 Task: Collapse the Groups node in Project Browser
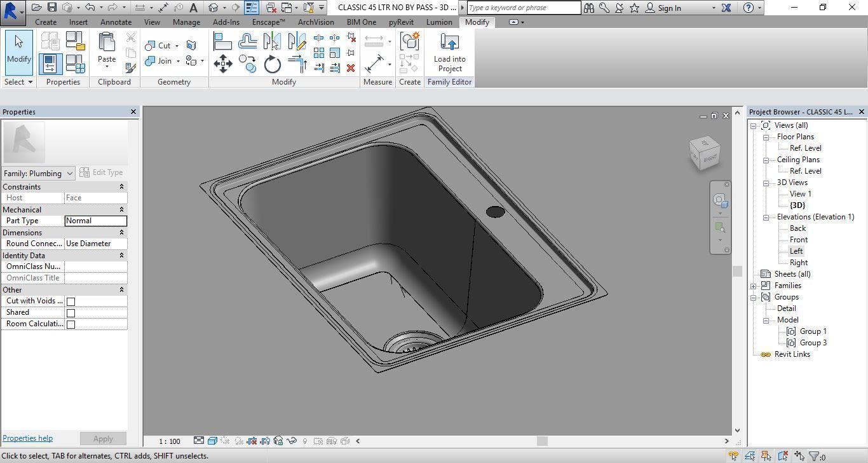754,297
